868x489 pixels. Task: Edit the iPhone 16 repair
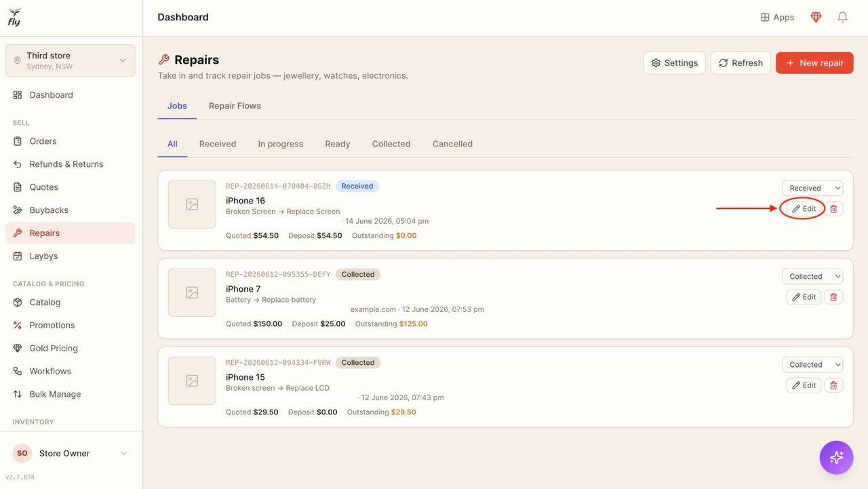tap(804, 209)
